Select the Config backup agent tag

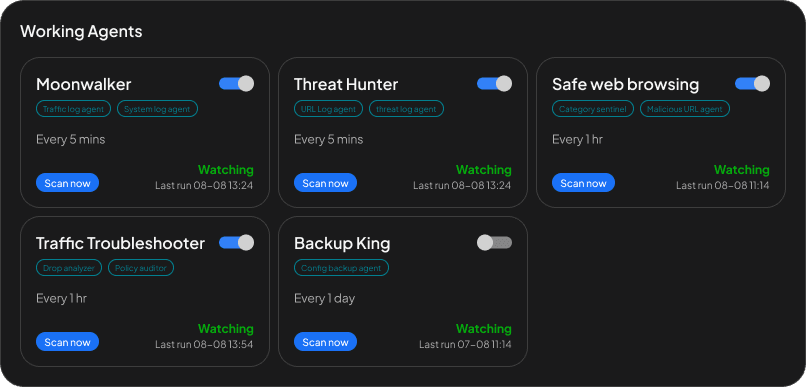pyautogui.click(x=341, y=268)
